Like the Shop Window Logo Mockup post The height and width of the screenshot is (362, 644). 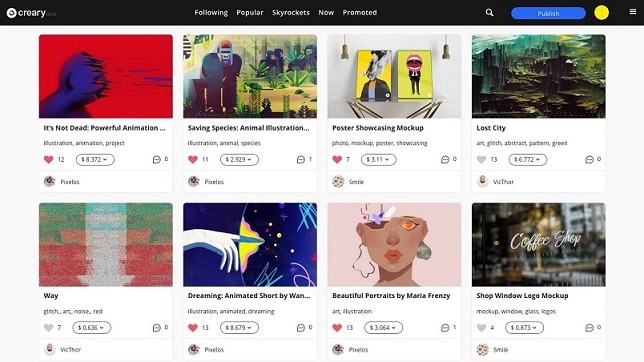tap(481, 327)
